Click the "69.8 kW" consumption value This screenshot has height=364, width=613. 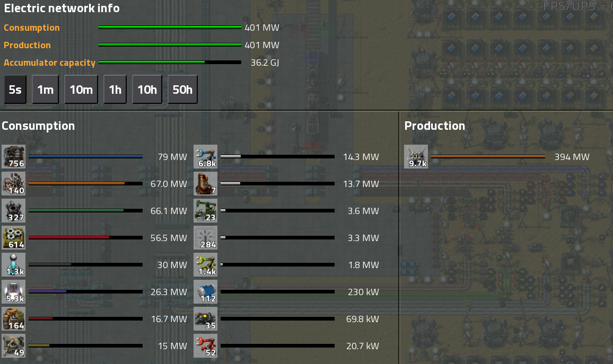click(362, 319)
